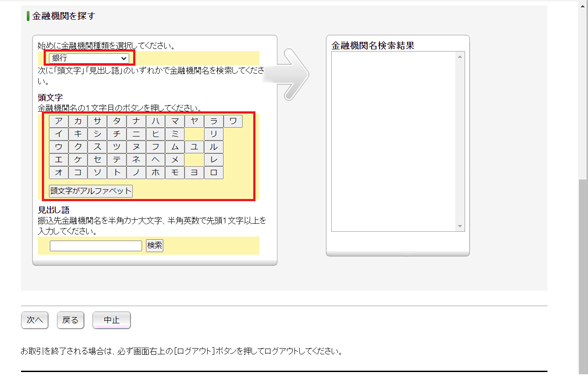Choose the ミ initial button
This screenshot has width=588, height=382.
click(x=175, y=134)
